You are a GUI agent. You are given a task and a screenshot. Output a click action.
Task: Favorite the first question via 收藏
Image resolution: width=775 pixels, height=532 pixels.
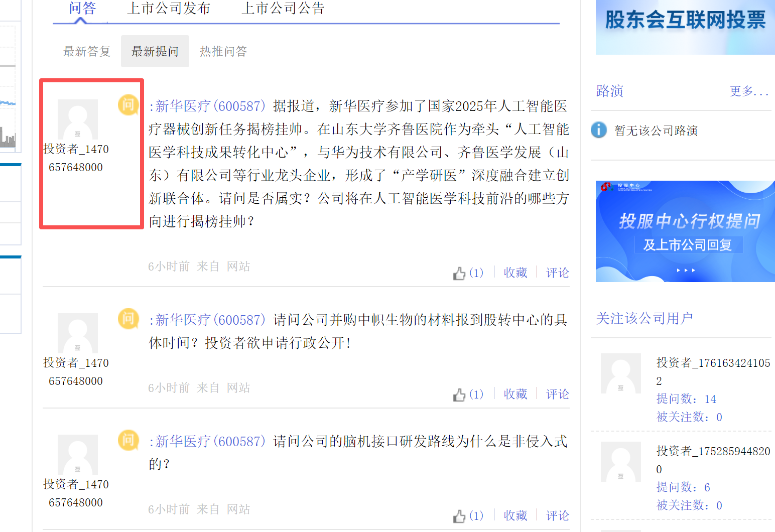click(x=515, y=273)
